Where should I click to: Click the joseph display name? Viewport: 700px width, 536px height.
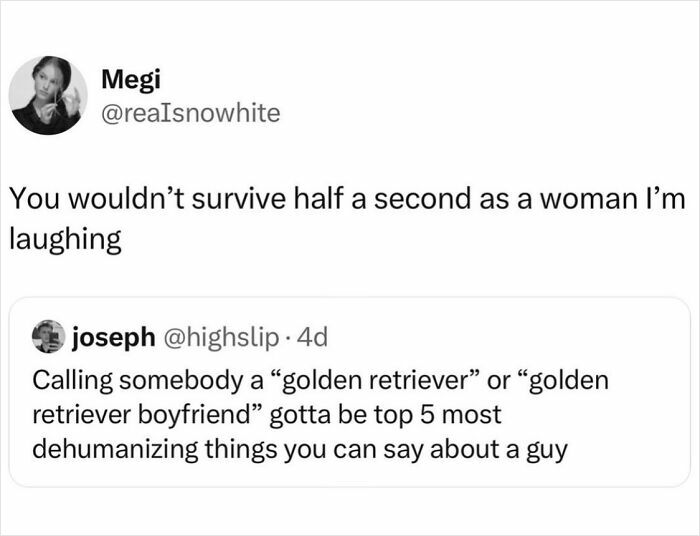(x=112, y=338)
